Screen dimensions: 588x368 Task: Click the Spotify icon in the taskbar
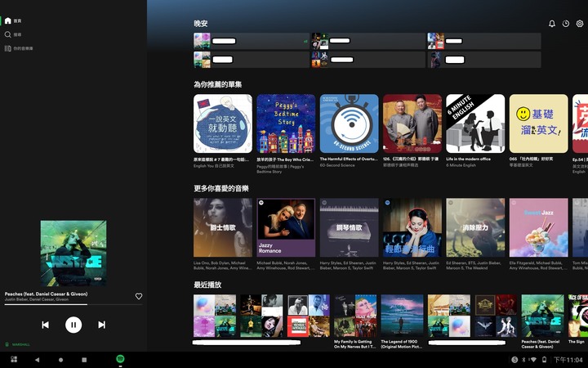120,359
